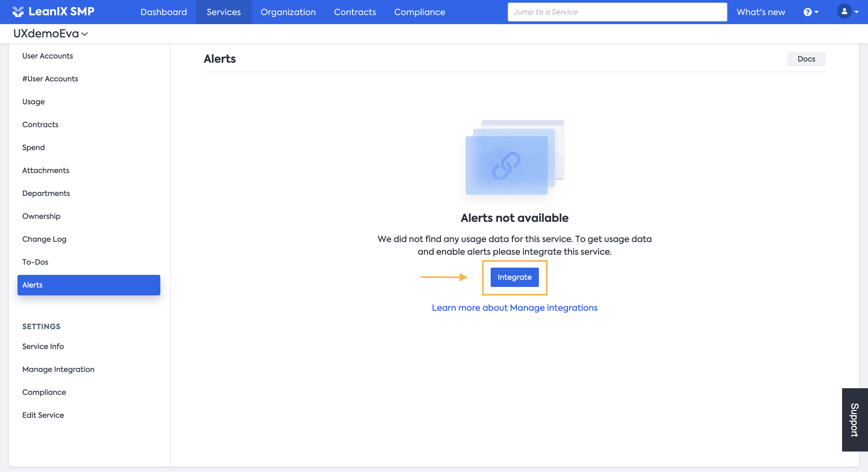Open Change Log in sidebar
The width and height of the screenshot is (868, 472).
pos(44,239)
